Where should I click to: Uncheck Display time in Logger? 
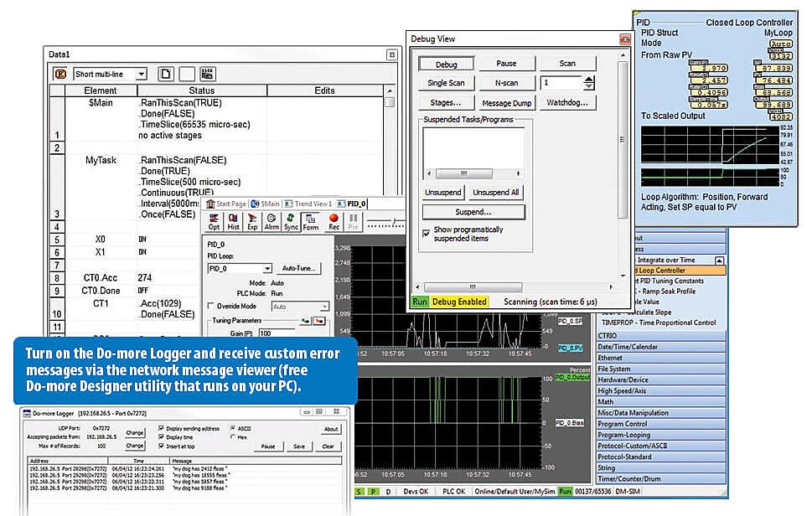point(161,437)
